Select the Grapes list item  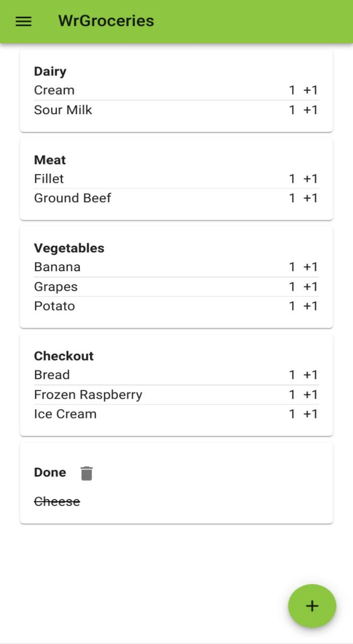point(55,286)
